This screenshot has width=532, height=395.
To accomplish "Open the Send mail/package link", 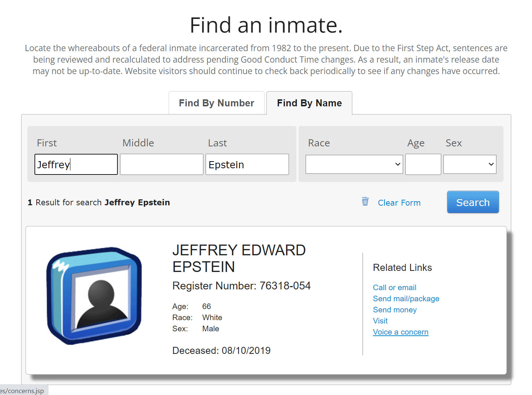I will point(406,299).
